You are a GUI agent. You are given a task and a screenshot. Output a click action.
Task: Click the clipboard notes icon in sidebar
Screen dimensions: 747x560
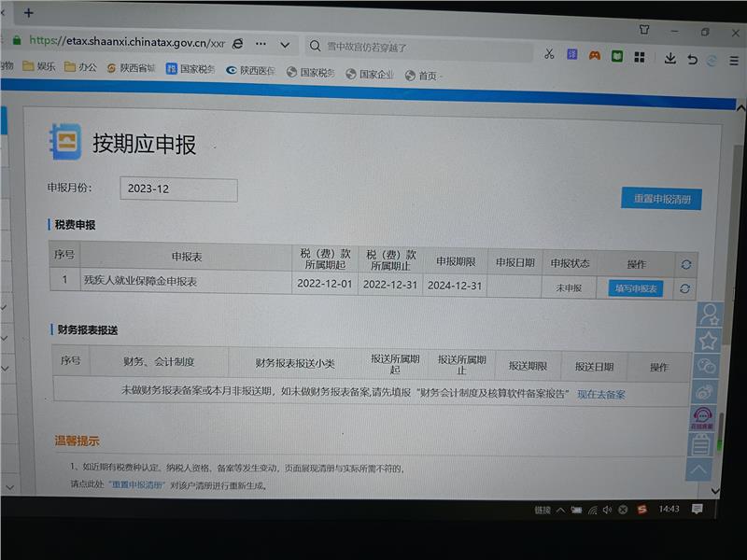[700, 444]
